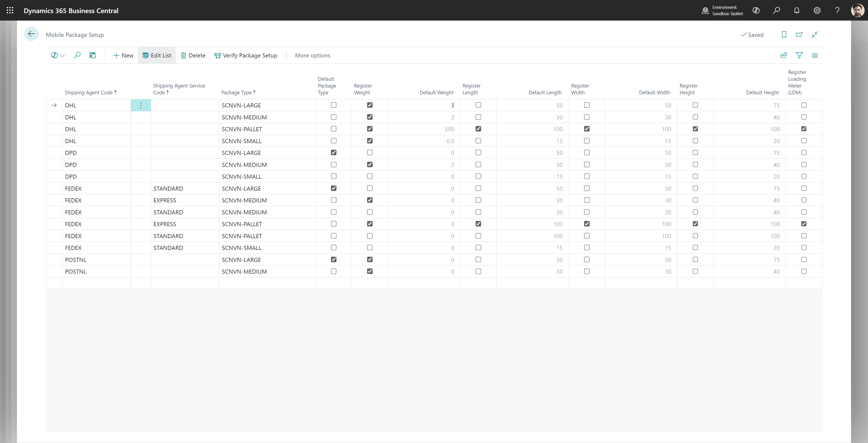
Task: Open notifications bell in top bar
Action: click(x=797, y=10)
